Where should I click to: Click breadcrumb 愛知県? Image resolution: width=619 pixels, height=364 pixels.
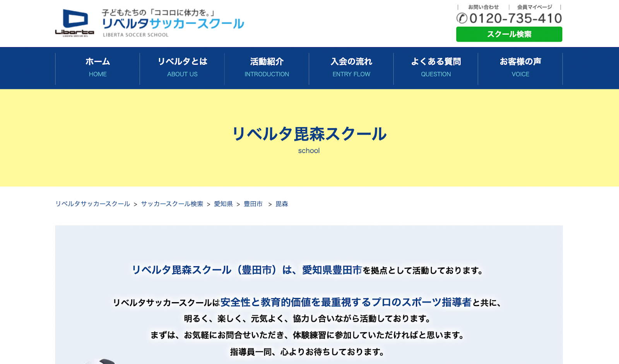pyautogui.click(x=223, y=204)
